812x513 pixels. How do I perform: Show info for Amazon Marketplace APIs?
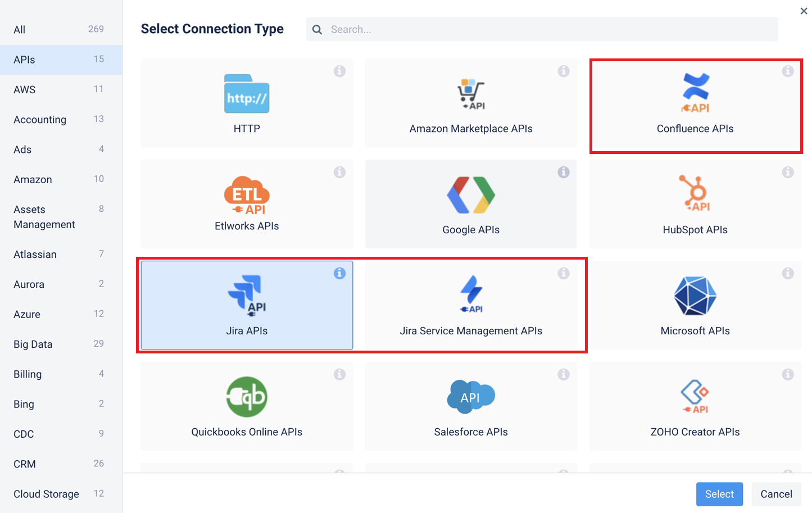click(x=564, y=71)
